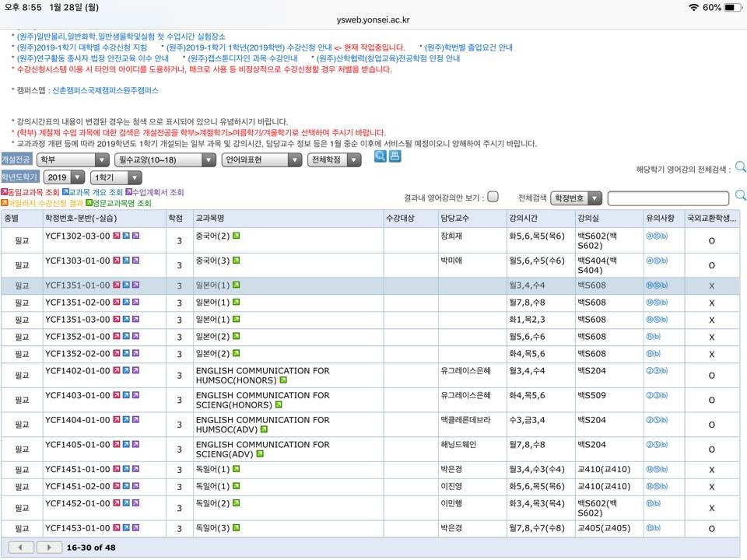Click green icon beside 중국어(3)
This screenshot has width=747, height=560.
(x=237, y=261)
